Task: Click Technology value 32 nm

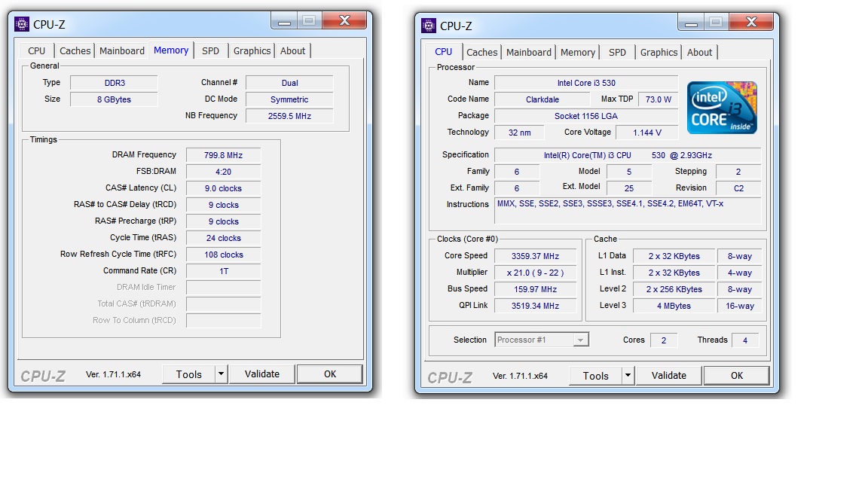Action: [519, 133]
